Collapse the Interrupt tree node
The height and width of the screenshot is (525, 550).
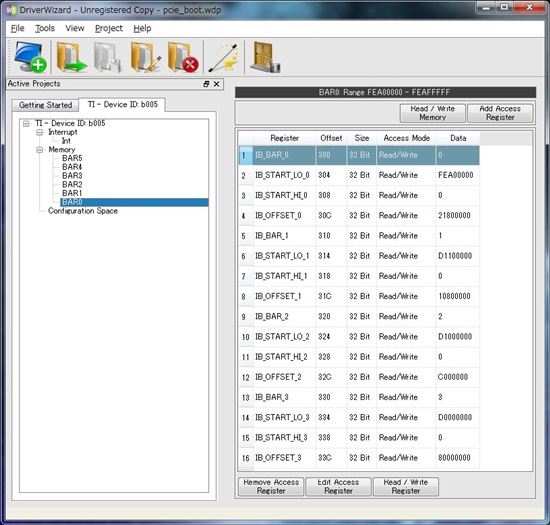point(40,132)
